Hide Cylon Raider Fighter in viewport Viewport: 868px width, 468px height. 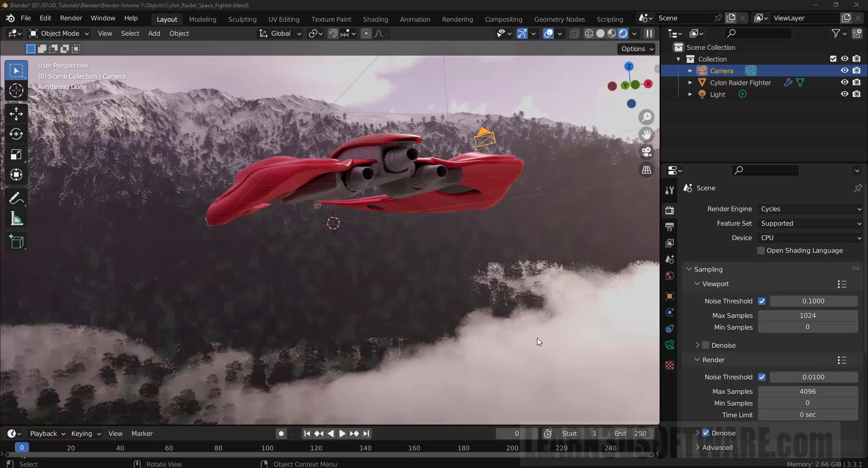[x=844, y=82]
